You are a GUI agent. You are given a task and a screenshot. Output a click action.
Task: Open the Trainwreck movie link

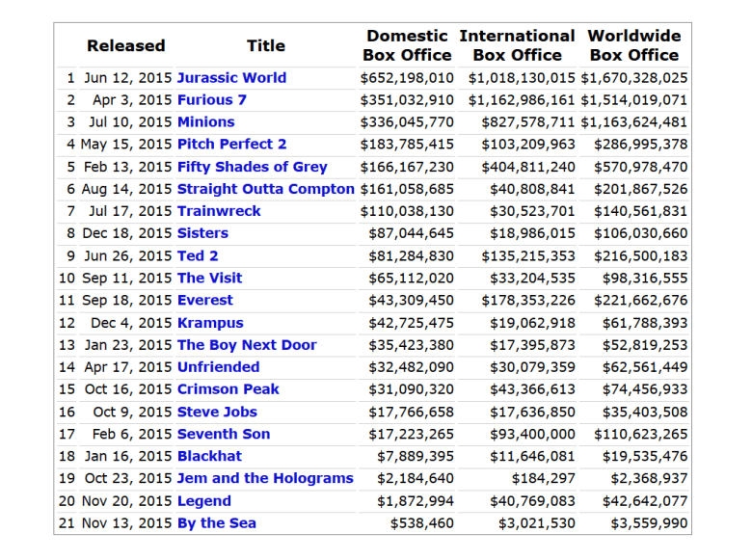pos(219,211)
